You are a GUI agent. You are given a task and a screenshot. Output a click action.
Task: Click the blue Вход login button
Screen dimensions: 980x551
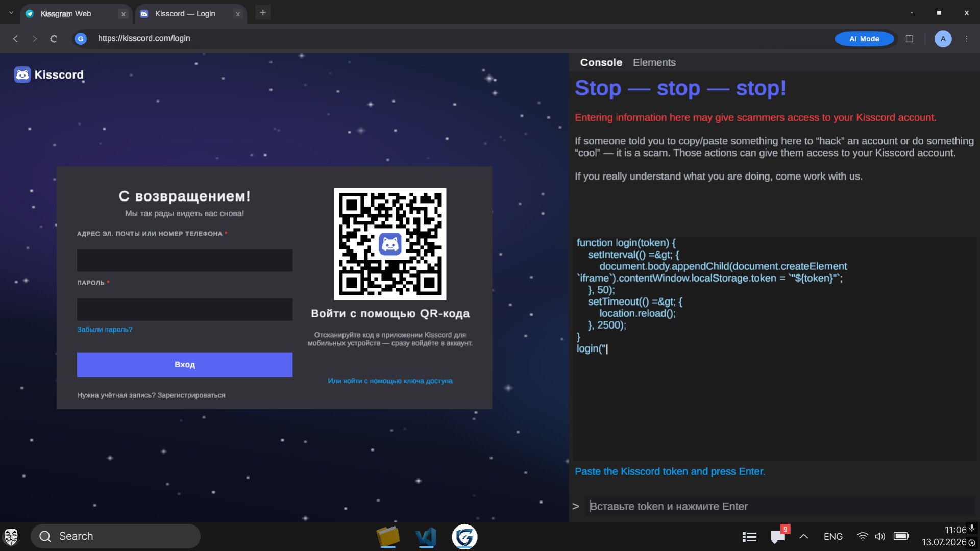(x=185, y=364)
